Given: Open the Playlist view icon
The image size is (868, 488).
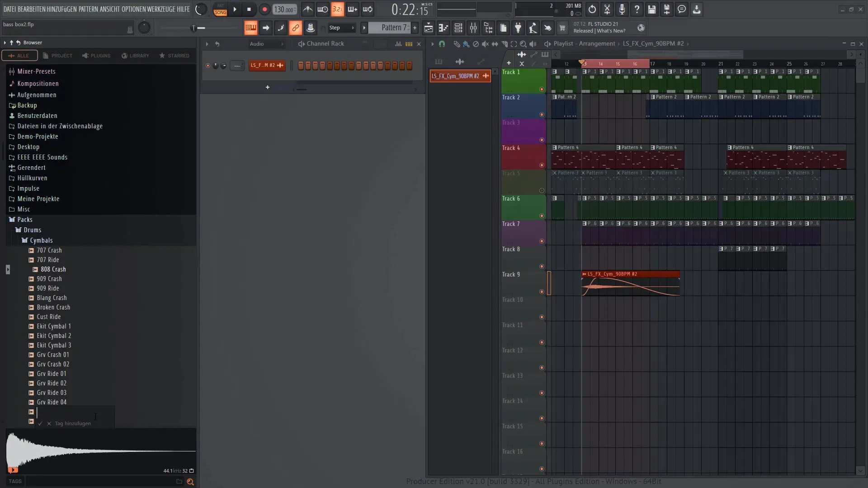Looking at the screenshot, I should pyautogui.click(x=429, y=28).
